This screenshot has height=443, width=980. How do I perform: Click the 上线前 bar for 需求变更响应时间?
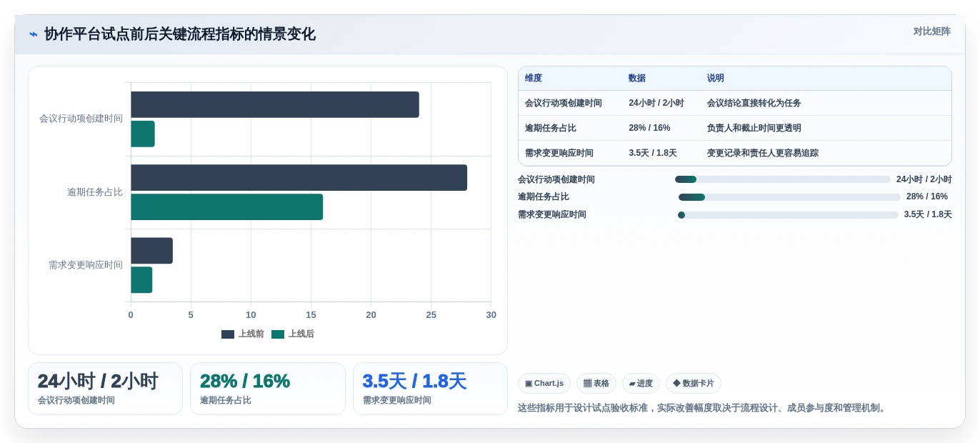pos(151,251)
